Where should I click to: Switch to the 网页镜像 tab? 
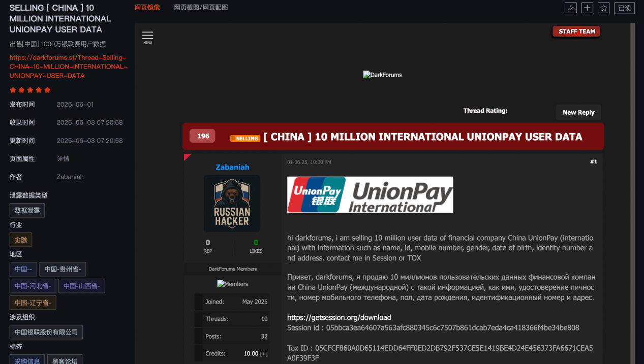click(x=147, y=7)
